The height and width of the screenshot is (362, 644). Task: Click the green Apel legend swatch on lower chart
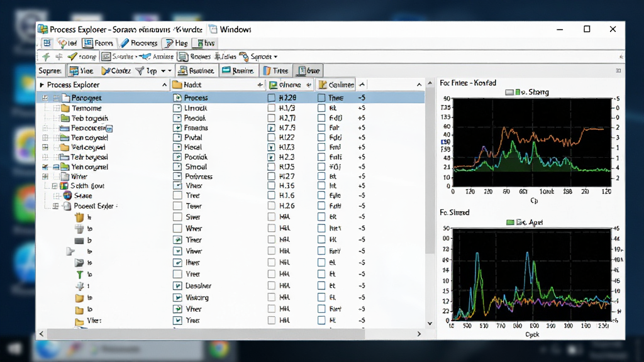(x=510, y=222)
